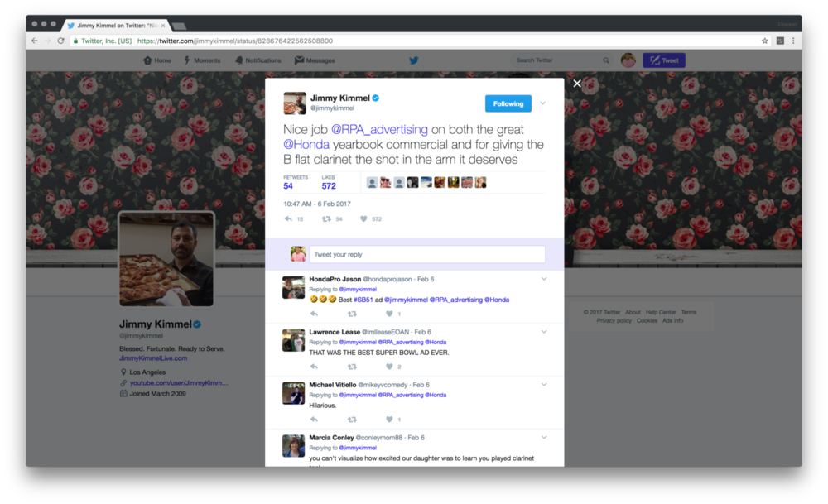Open the Privacy policy footer link

click(x=614, y=321)
